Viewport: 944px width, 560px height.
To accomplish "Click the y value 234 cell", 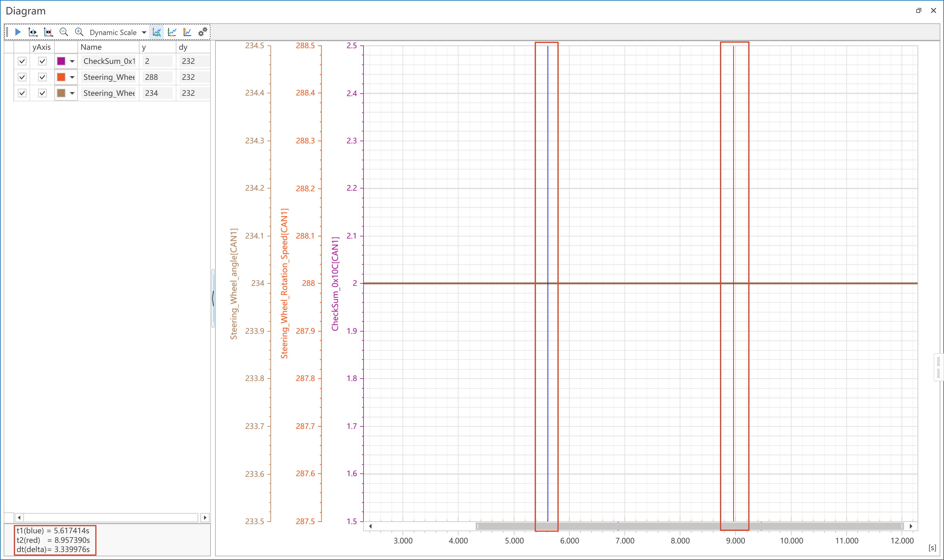I will pyautogui.click(x=157, y=93).
